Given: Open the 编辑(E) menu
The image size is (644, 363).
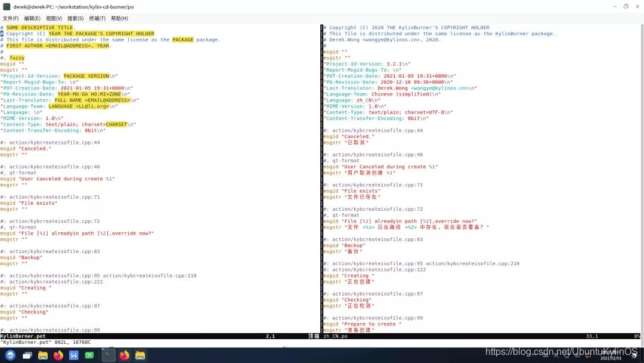Looking at the screenshot, I should pyautogui.click(x=32, y=19).
